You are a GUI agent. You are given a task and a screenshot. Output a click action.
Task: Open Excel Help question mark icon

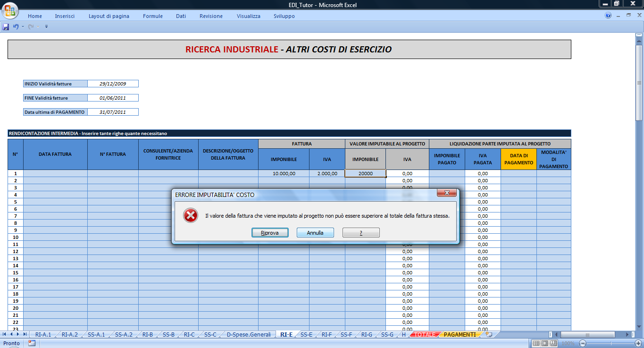(x=608, y=16)
